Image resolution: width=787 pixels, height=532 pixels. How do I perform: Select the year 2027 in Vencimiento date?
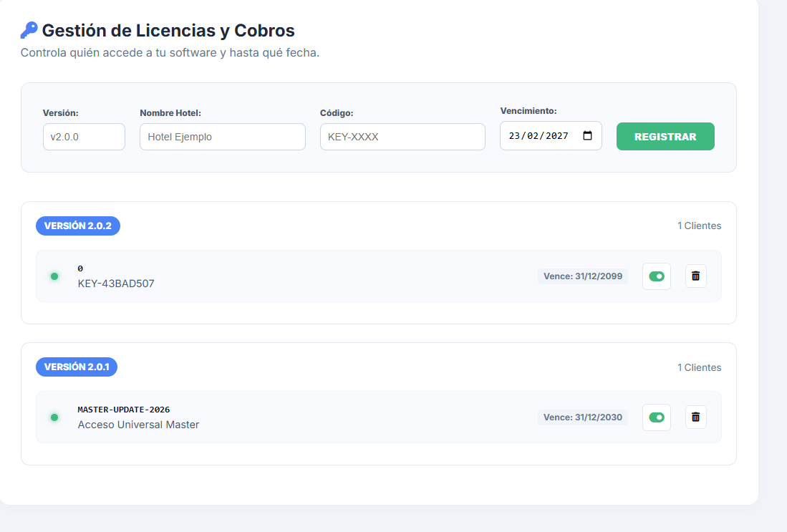click(556, 136)
